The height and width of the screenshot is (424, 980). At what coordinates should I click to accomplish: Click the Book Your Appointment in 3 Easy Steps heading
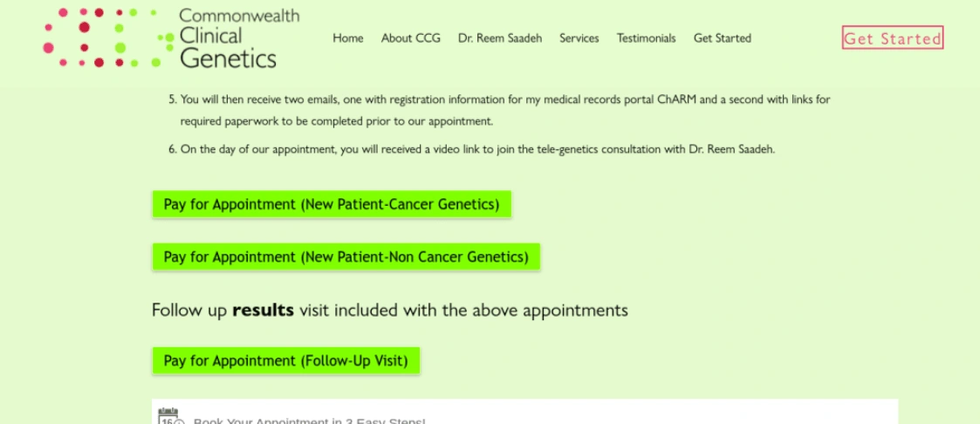tap(310, 421)
